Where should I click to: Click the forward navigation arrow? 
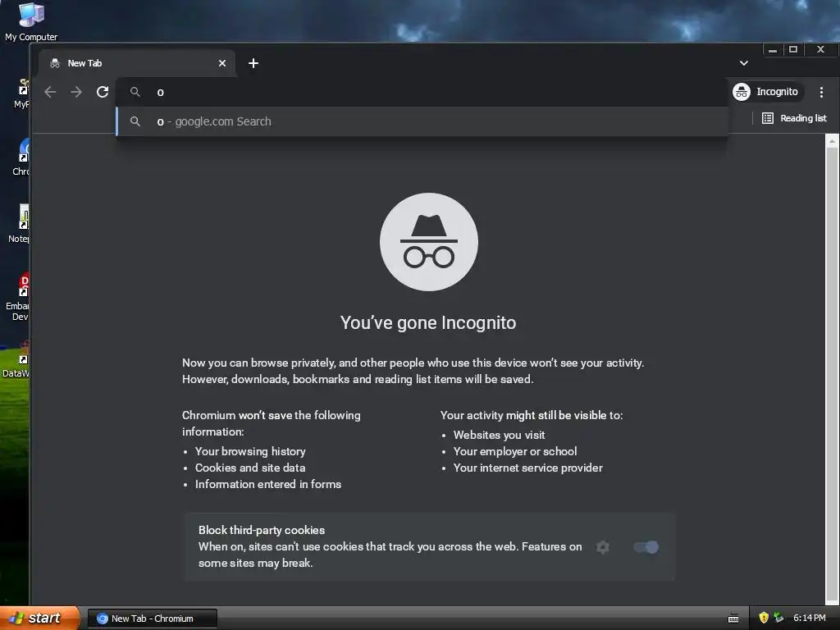76,92
